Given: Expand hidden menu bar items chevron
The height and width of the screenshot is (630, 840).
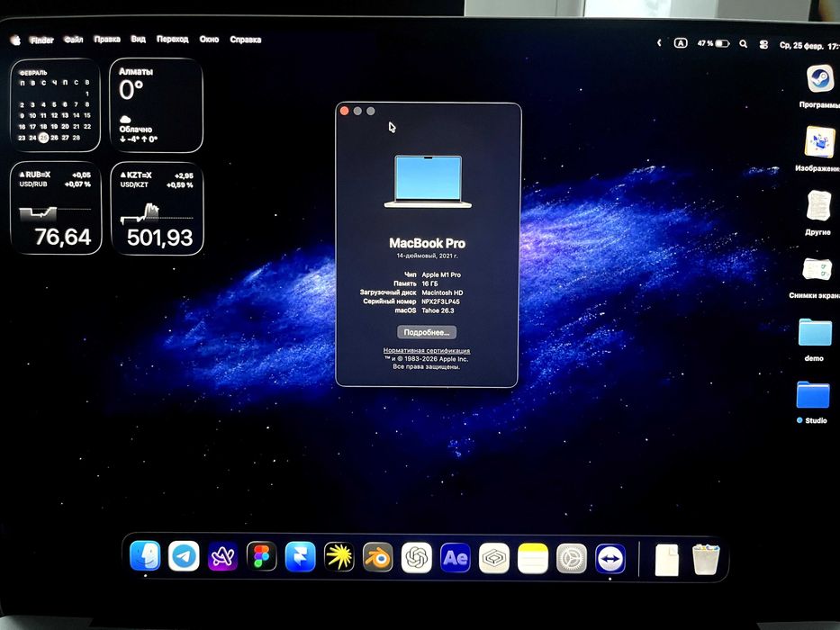Looking at the screenshot, I should [x=659, y=43].
